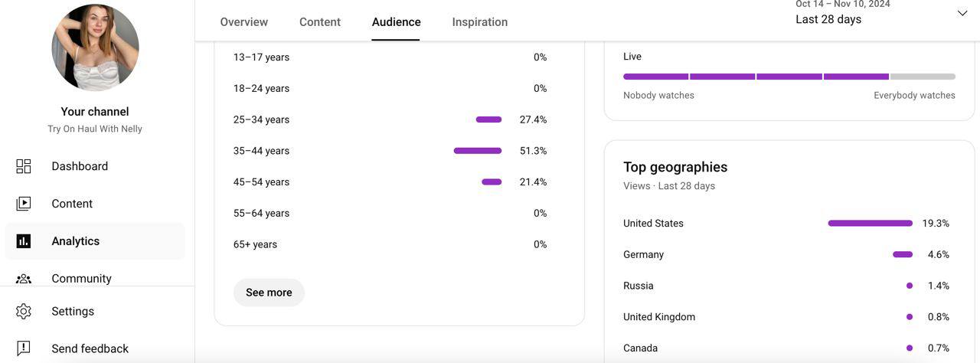Select the Inspiration tab

pyautogui.click(x=480, y=22)
